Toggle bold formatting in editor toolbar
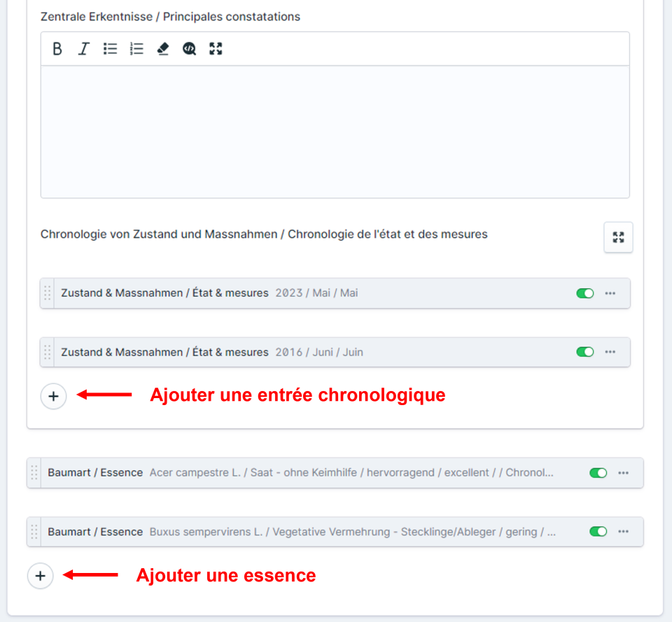This screenshot has height=622, width=672. tap(57, 49)
